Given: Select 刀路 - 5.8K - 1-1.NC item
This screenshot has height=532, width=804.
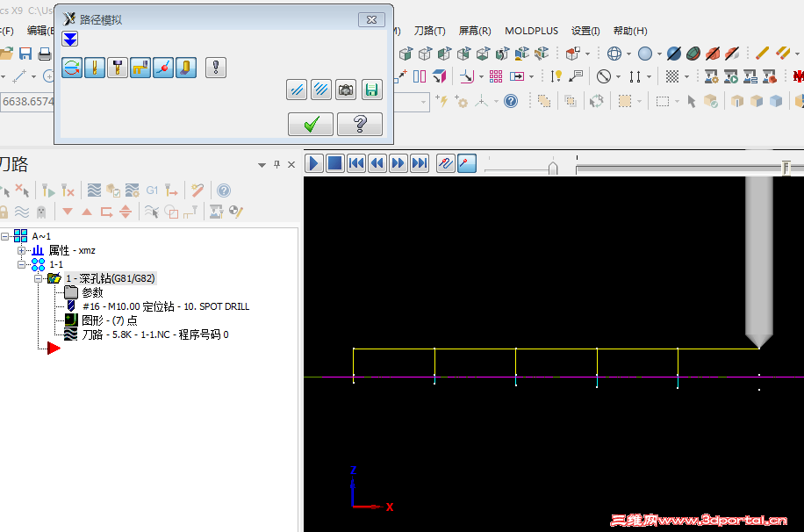Looking at the screenshot, I should tap(155, 334).
